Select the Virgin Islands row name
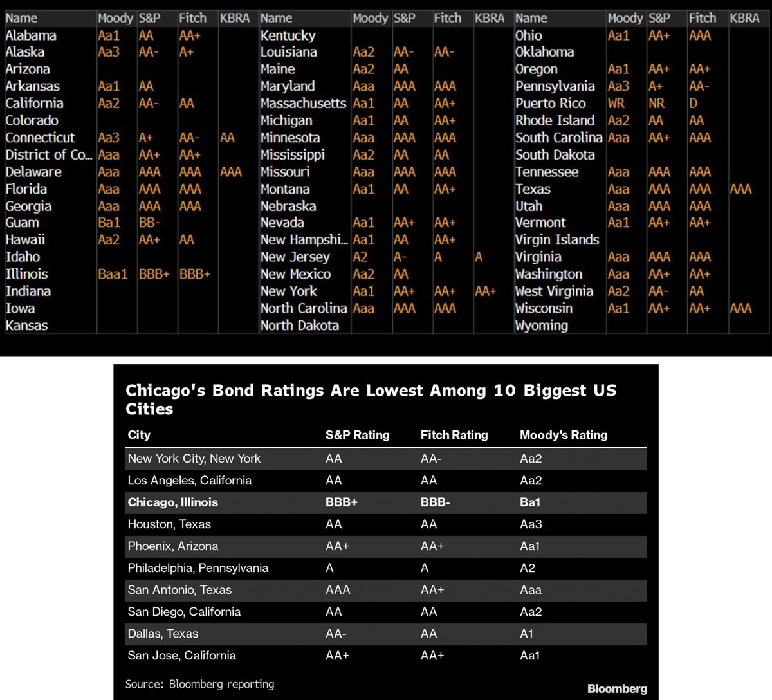Screen dimensions: 772x700 tap(557, 240)
